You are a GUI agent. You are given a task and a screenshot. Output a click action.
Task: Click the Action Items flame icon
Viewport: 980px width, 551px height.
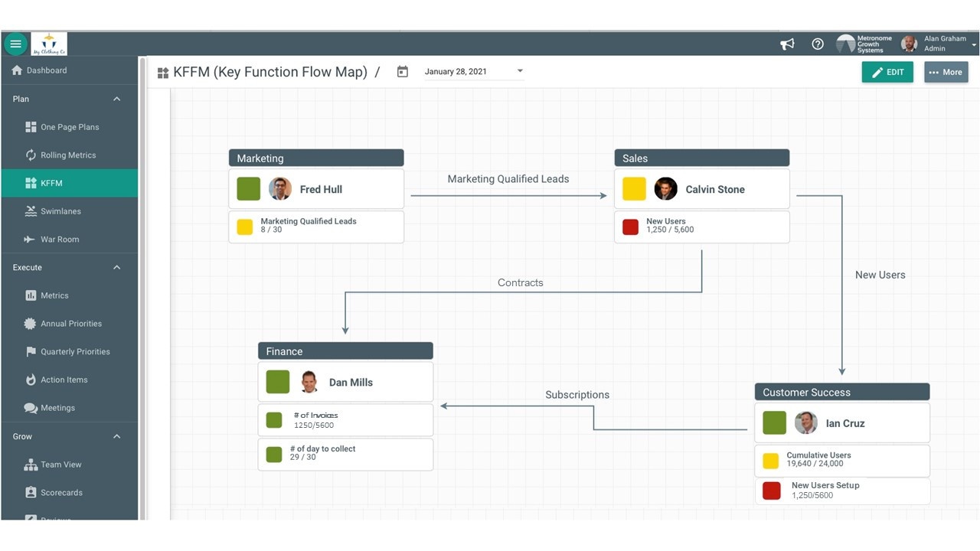click(x=31, y=380)
